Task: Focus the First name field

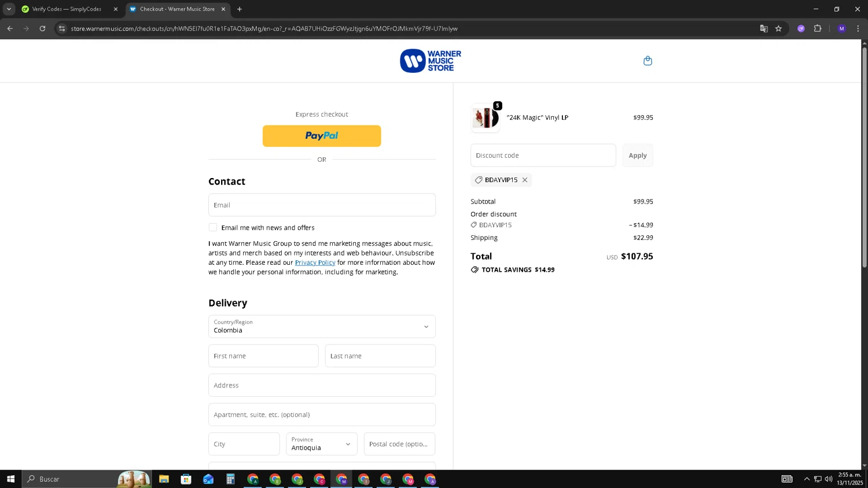Action: click(263, 356)
